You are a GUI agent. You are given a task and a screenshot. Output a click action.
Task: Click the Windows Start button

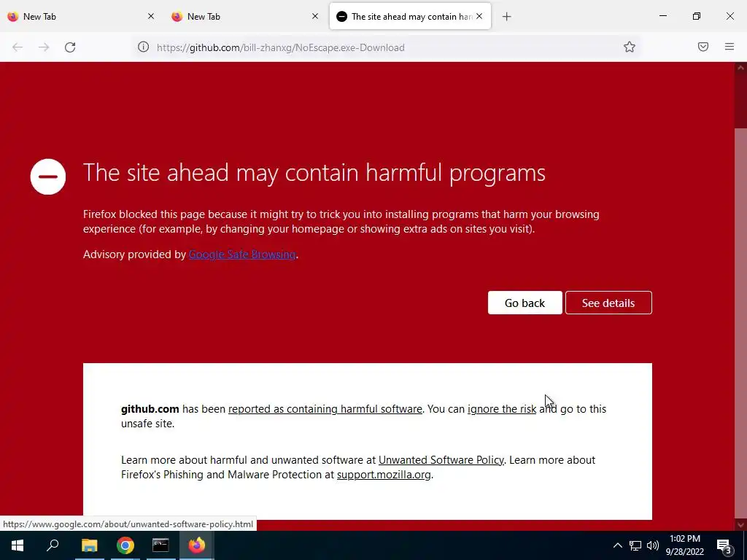[x=18, y=545]
